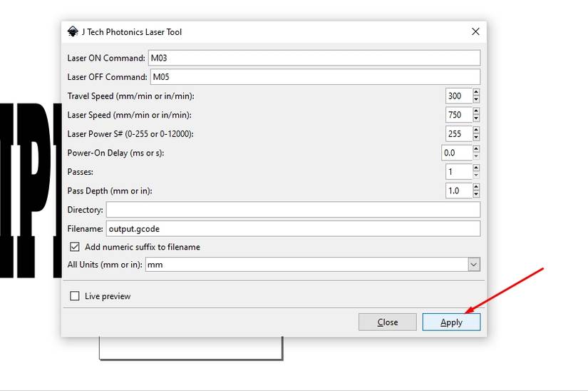Increase Passes with the up arrow
588x391 pixels.
pyautogui.click(x=476, y=168)
